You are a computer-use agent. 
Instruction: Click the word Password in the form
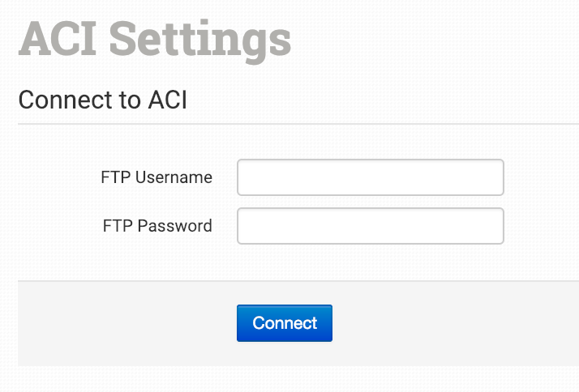click(x=175, y=226)
